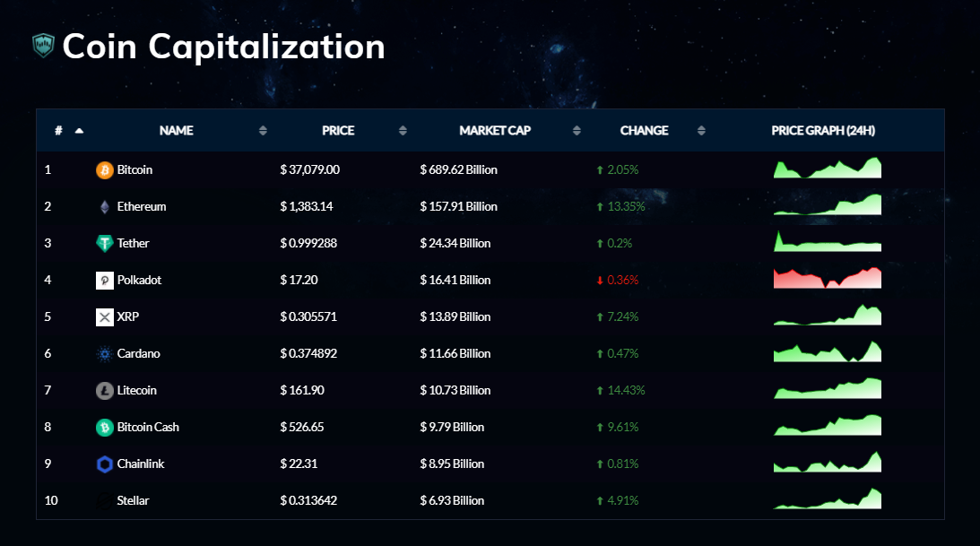980x546 pixels.
Task: Click the Coin Capitalization shield logo
Action: (43, 45)
